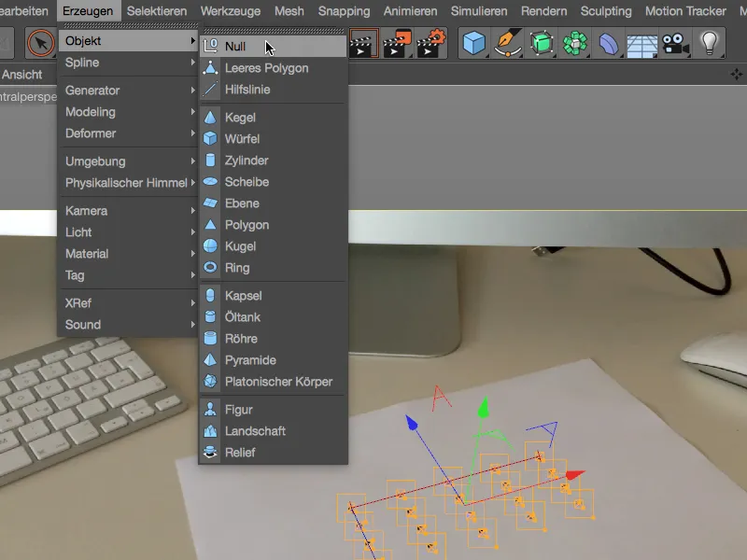Click the floor environment grid icon
The height and width of the screenshot is (560, 747).
point(641,46)
